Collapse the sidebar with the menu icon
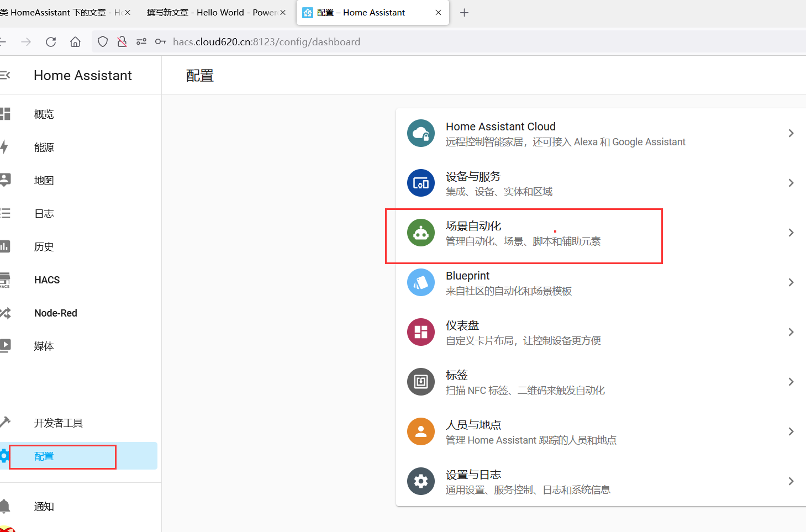Viewport: 806px width, 532px height. pyautogui.click(x=6, y=75)
